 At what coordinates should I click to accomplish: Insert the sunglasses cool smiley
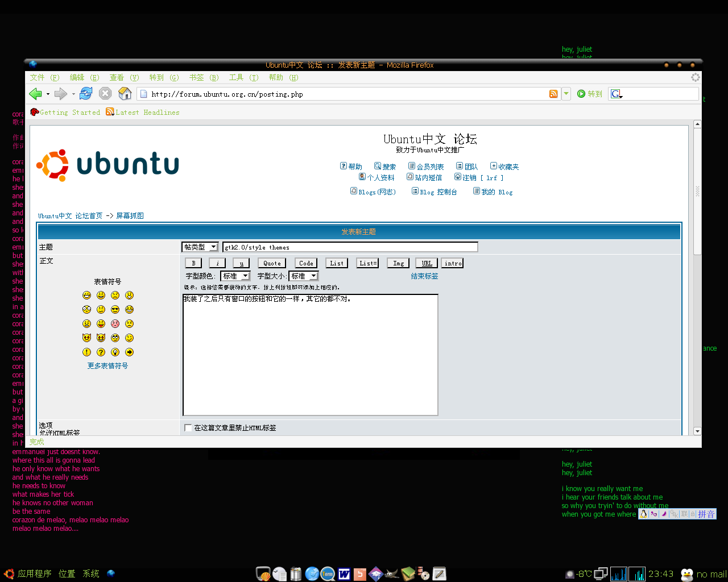point(115,309)
